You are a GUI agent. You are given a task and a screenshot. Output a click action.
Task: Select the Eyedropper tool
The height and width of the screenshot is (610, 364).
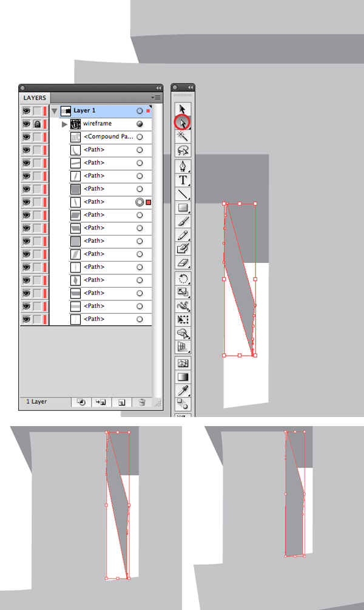click(183, 390)
